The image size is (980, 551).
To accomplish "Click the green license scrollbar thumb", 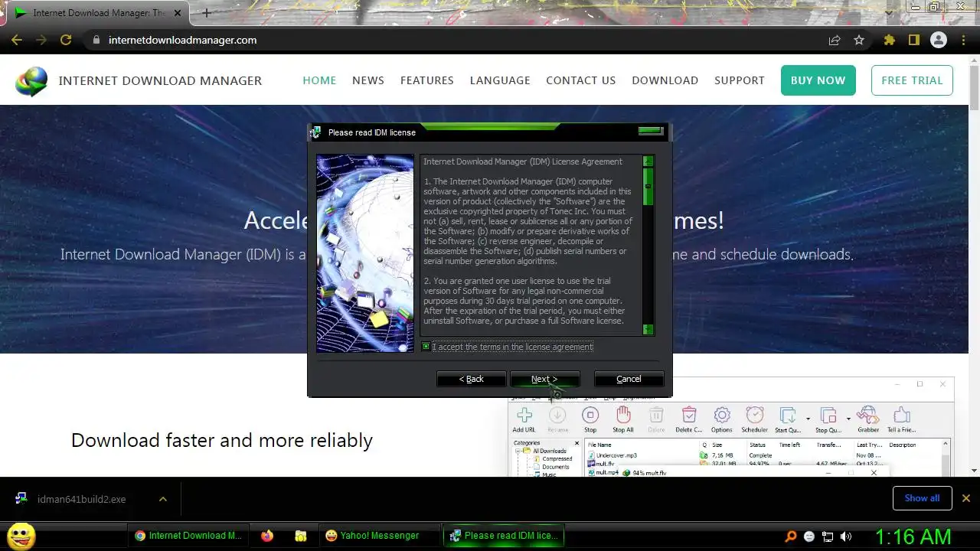I will [x=648, y=187].
